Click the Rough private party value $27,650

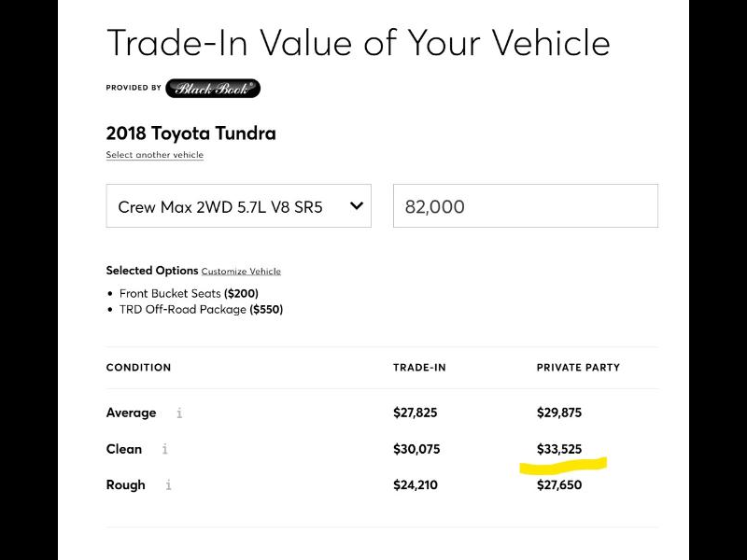559,485
